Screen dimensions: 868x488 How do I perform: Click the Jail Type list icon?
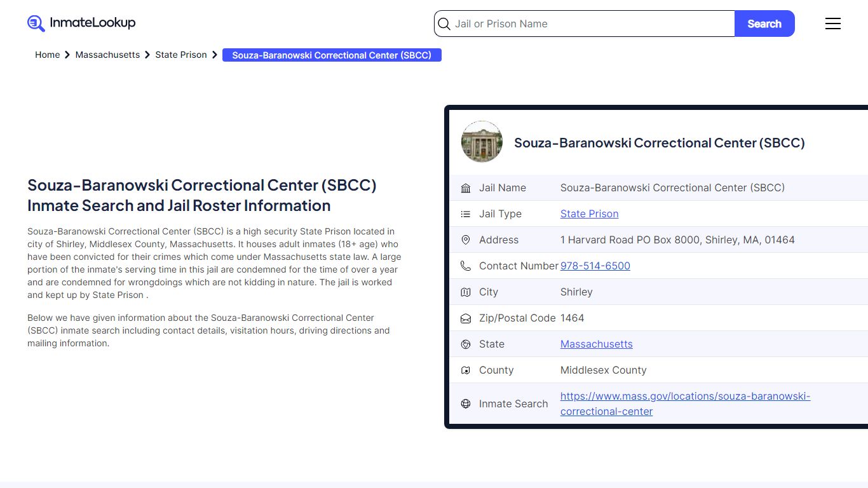466,214
